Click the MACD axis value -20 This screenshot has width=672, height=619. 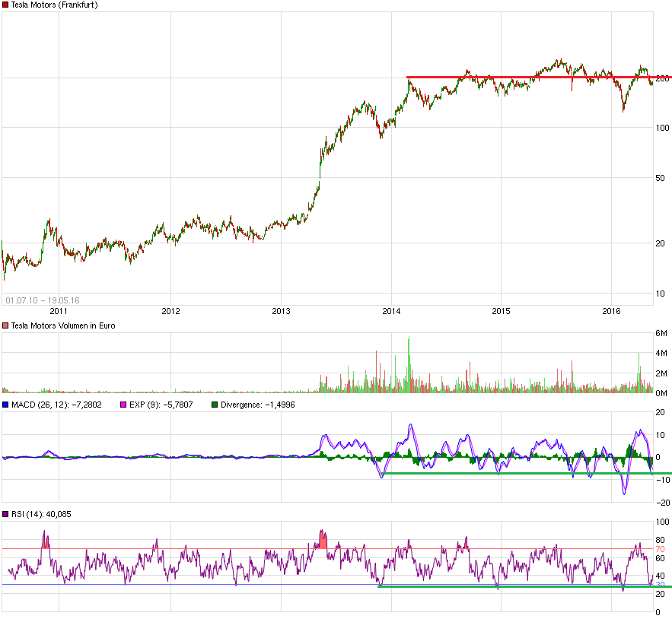[x=663, y=503]
